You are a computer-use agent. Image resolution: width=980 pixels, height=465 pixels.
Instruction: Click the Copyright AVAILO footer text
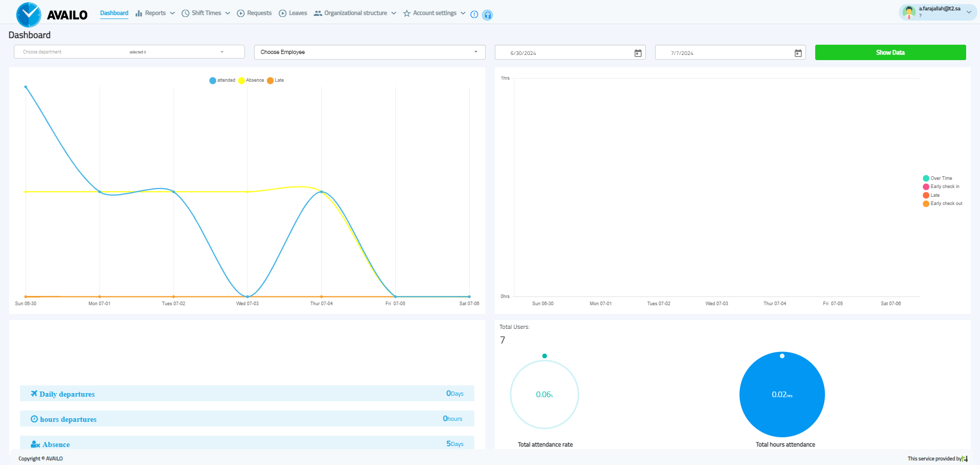pyautogui.click(x=41, y=458)
